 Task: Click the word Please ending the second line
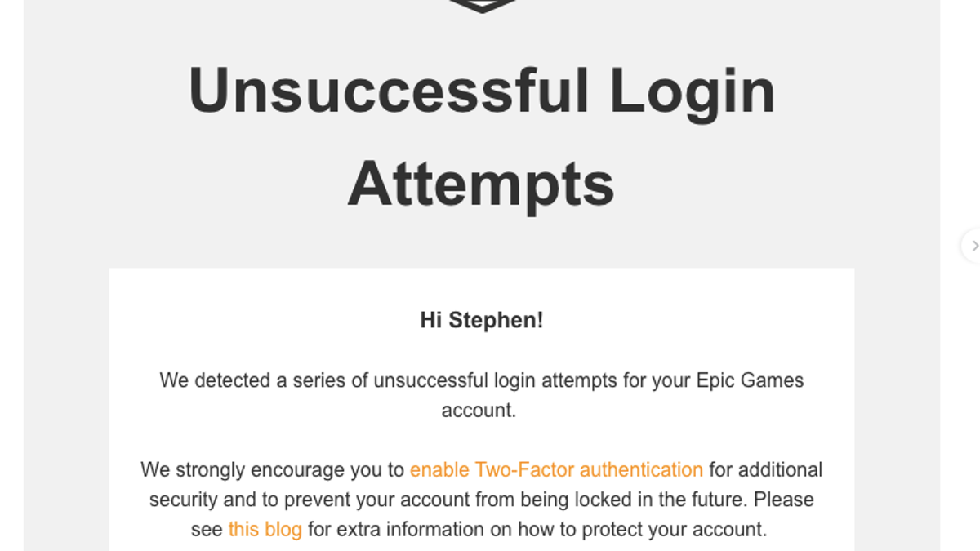pyautogui.click(x=783, y=500)
